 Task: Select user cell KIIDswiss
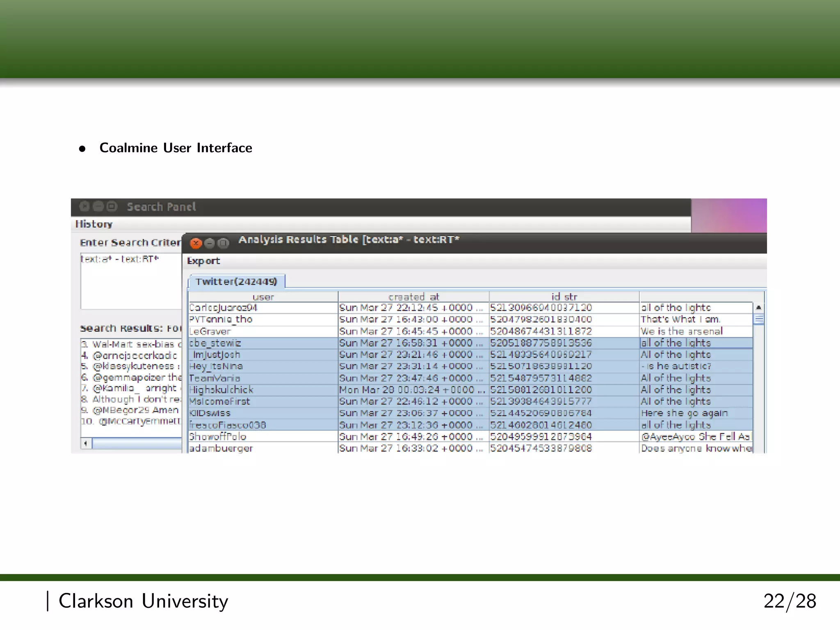(x=263, y=413)
